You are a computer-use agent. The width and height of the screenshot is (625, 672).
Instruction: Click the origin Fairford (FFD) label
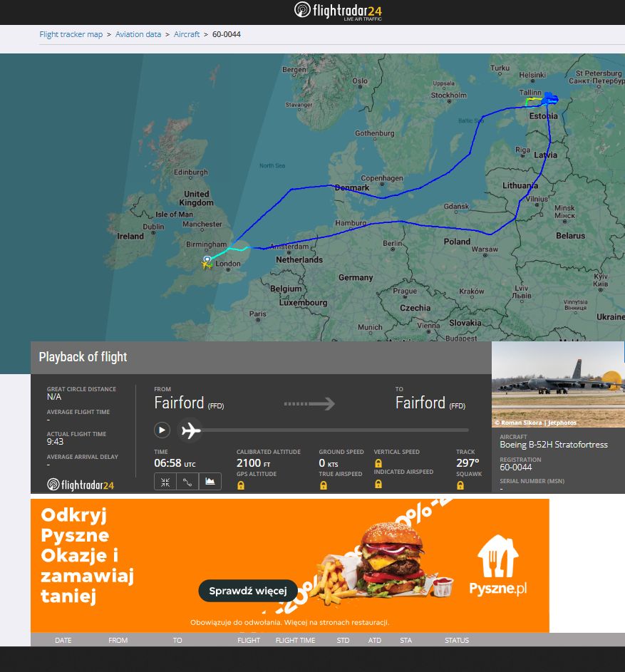[189, 403]
